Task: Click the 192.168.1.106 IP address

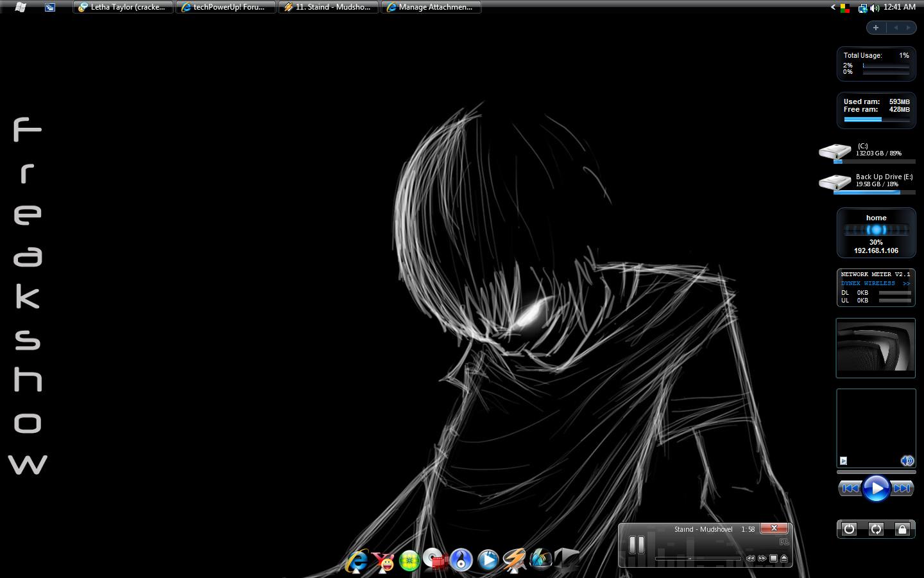Action: click(876, 250)
